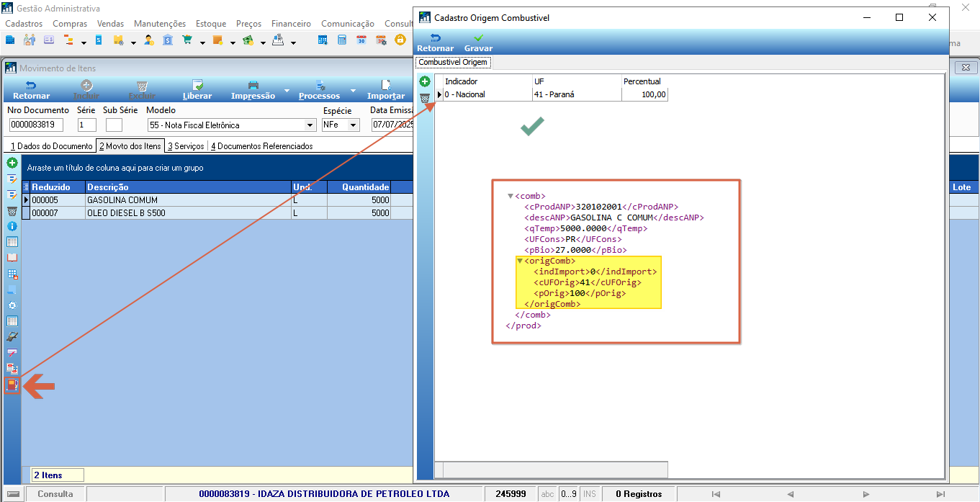This screenshot has height=502, width=980.
Task: Add new row with green plus in Combustivel Origem
Action: [425, 81]
